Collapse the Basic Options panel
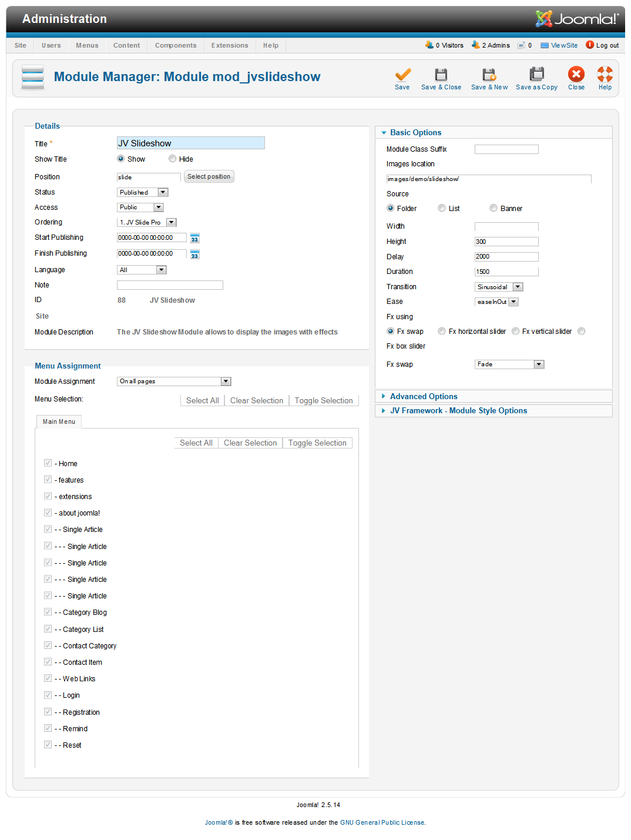The height and width of the screenshot is (840, 631). pos(415,133)
